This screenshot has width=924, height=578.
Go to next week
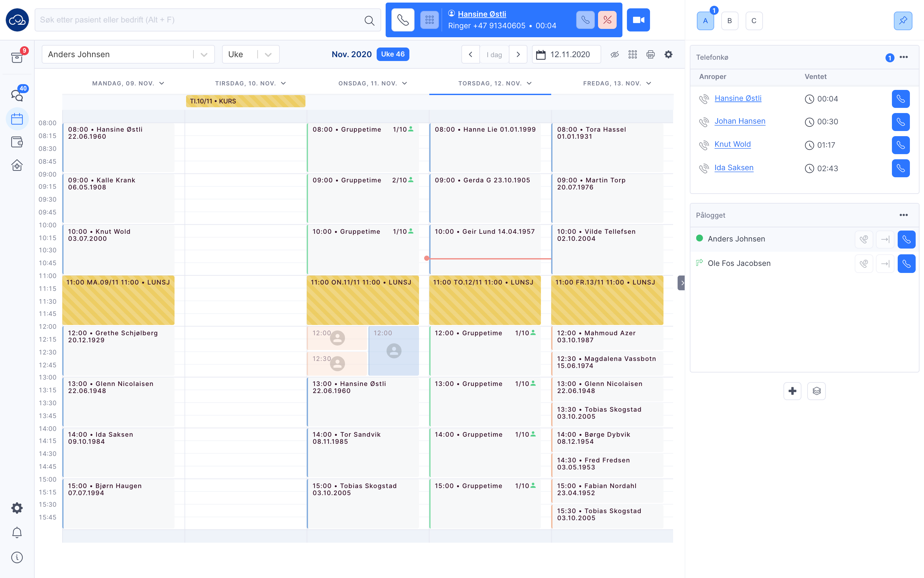518,54
